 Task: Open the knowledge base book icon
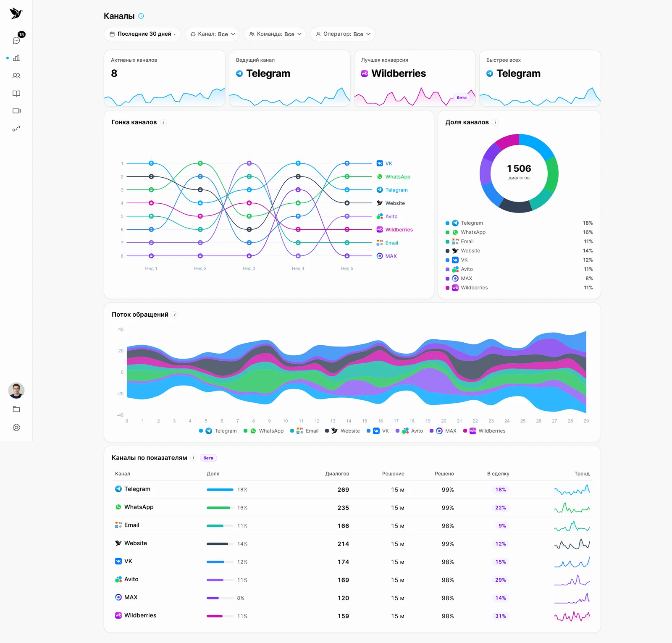click(x=16, y=94)
